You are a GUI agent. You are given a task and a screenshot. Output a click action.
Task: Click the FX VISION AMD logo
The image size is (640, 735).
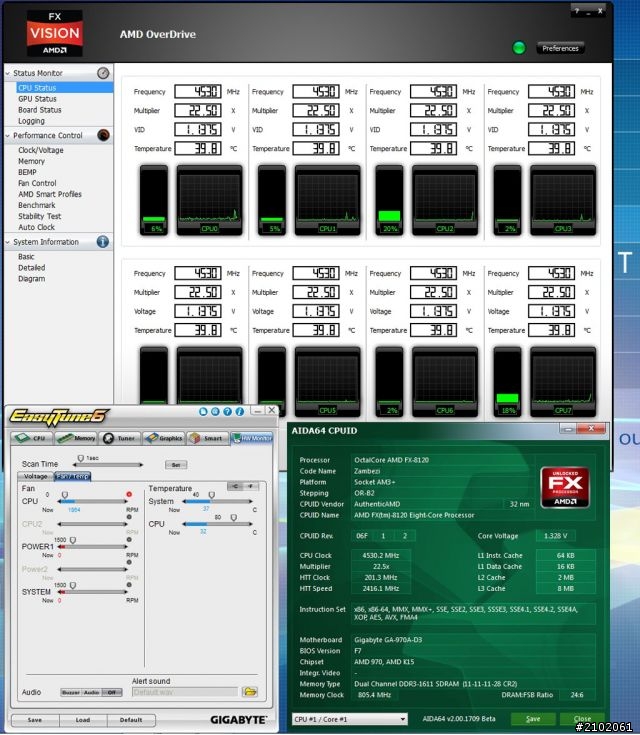54,33
